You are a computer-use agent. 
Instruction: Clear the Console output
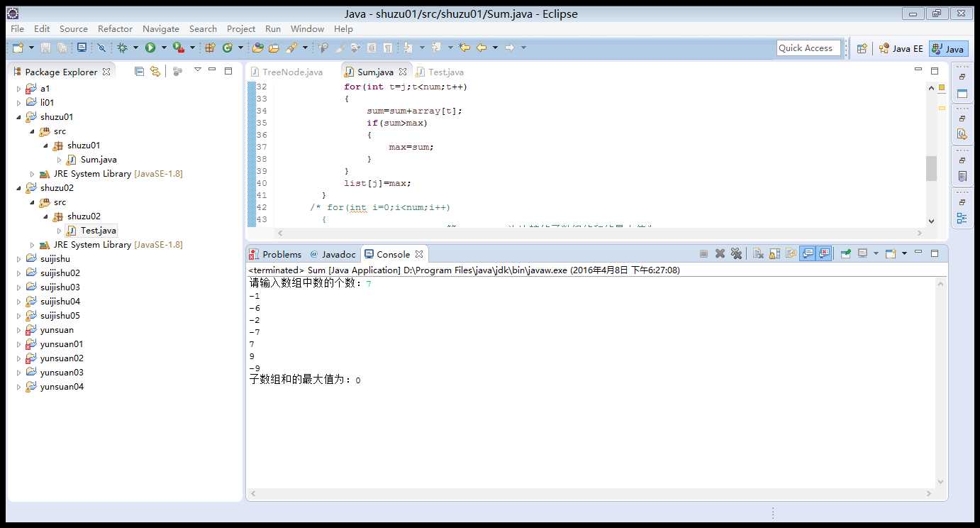click(758, 253)
